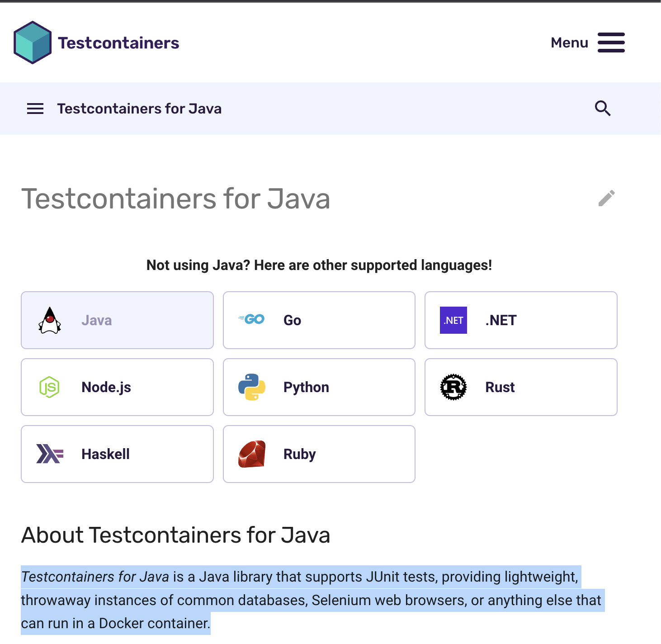Open the docs navigation drawer icon
The height and width of the screenshot is (644, 661).
(x=35, y=109)
